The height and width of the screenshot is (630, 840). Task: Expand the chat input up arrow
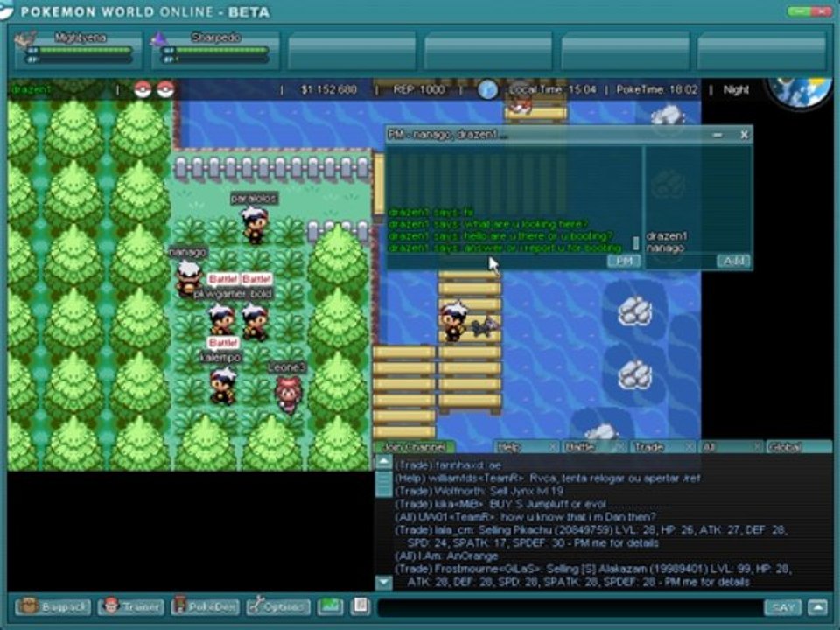coord(817,607)
